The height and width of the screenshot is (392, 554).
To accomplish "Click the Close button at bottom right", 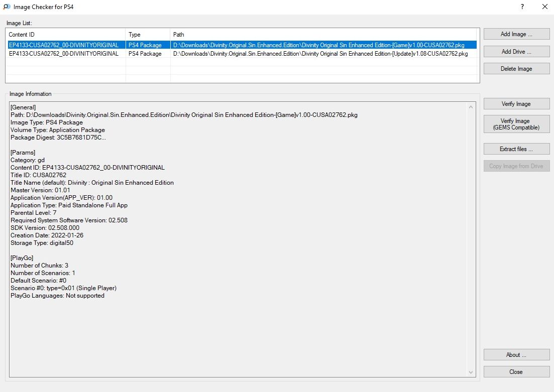I will pos(516,372).
